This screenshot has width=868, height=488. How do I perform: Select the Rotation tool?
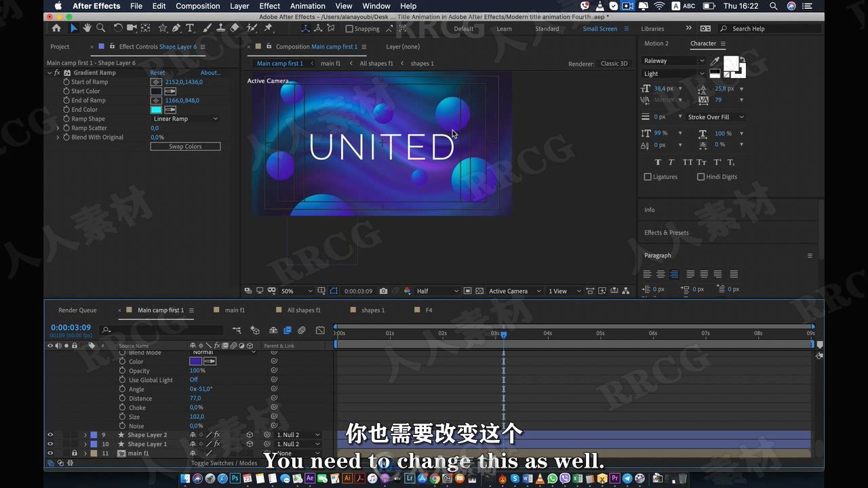118,28
